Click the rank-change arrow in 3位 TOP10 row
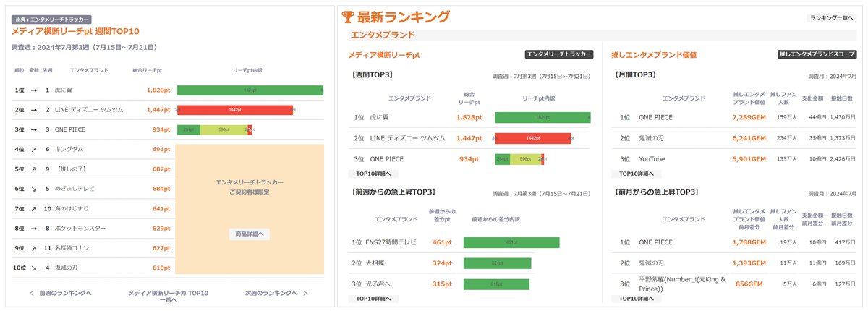 pos(34,129)
